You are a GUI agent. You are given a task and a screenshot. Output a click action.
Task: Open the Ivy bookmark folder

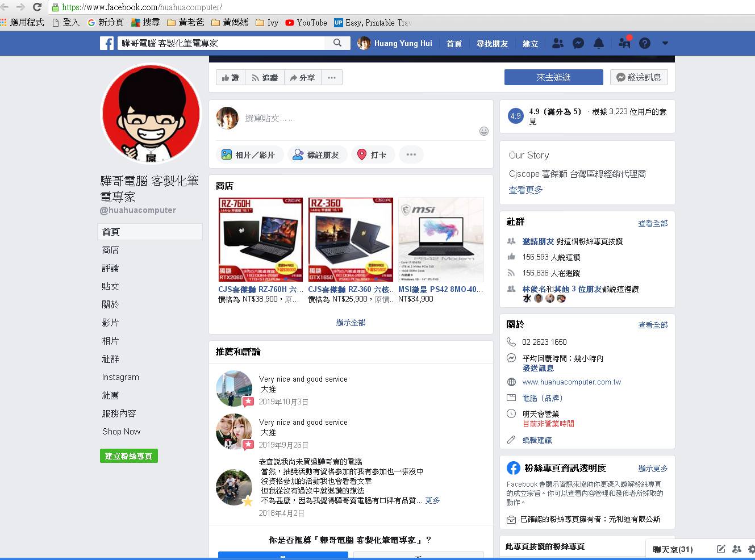267,23
